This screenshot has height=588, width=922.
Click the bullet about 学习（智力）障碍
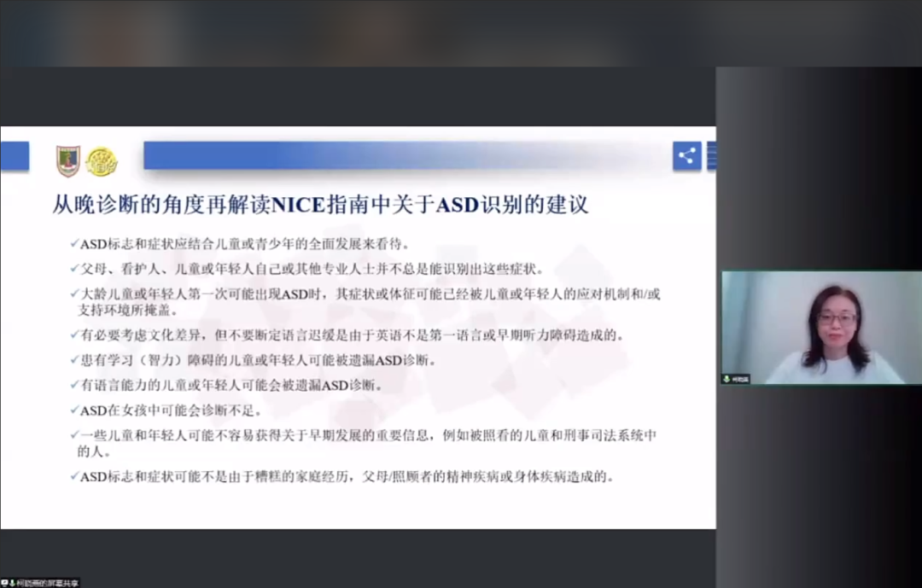[258, 360]
